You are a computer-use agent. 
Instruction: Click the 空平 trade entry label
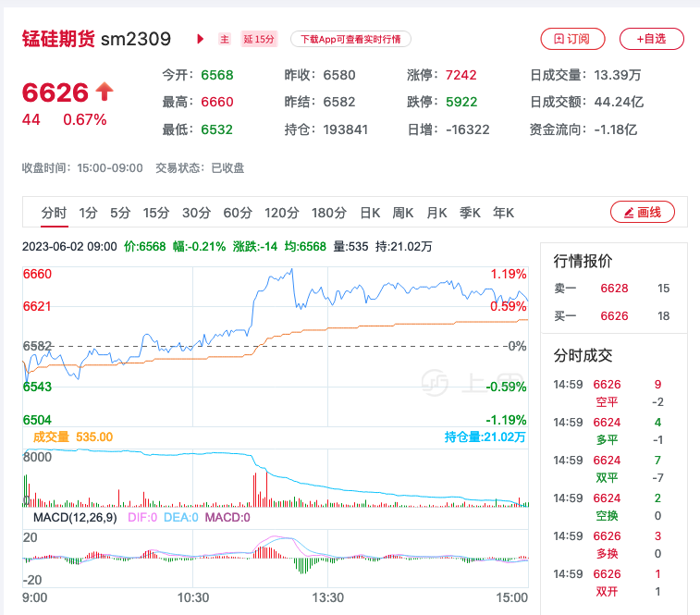tap(608, 402)
